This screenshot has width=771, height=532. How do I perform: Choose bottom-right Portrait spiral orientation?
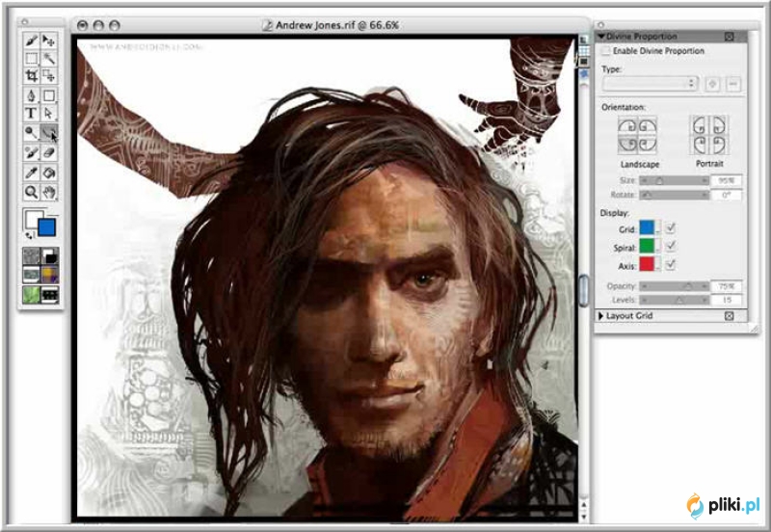pos(718,145)
